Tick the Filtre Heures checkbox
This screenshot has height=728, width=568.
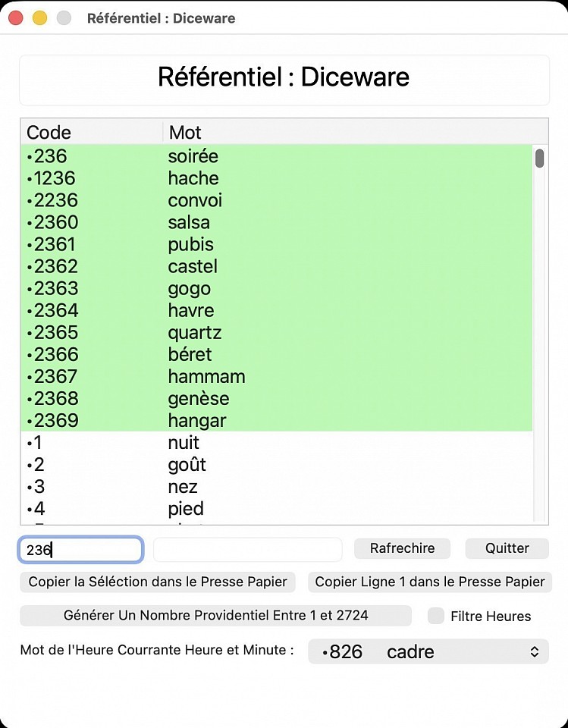(435, 616)
